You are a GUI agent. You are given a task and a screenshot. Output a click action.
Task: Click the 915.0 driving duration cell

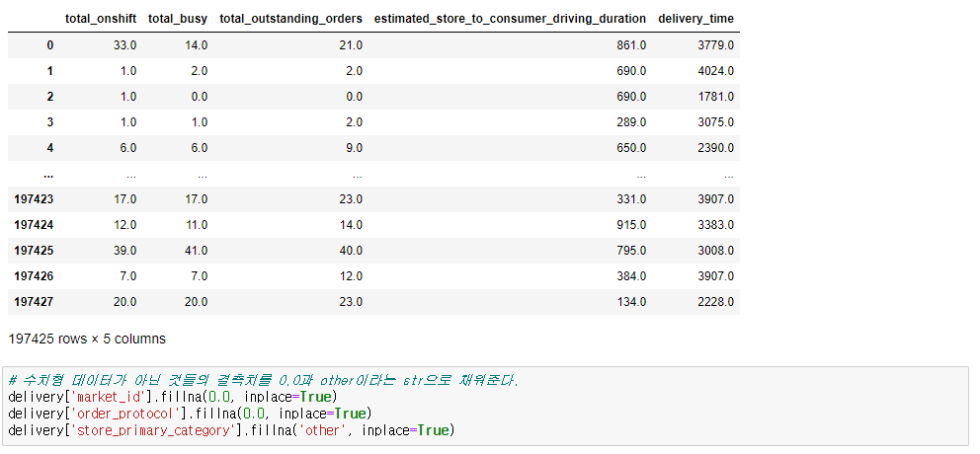point(631,225)
